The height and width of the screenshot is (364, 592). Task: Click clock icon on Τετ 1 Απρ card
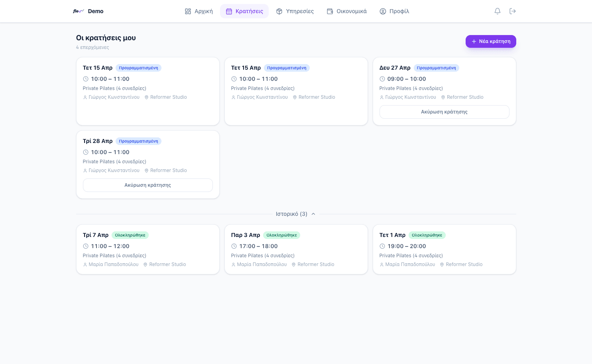tap(382, 246)
